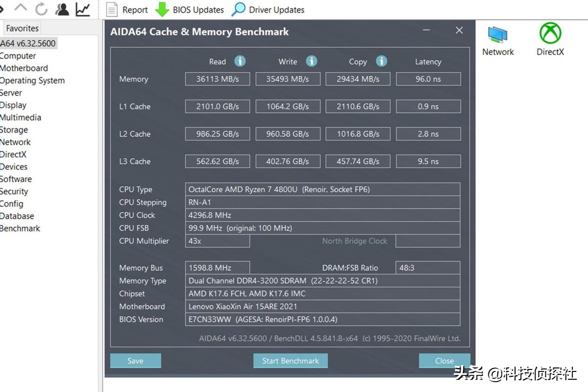Viewport: 588px width, 392px height.
Task: Click the Memory Bus 1598.8 MHz field
Action: [218, 268]
